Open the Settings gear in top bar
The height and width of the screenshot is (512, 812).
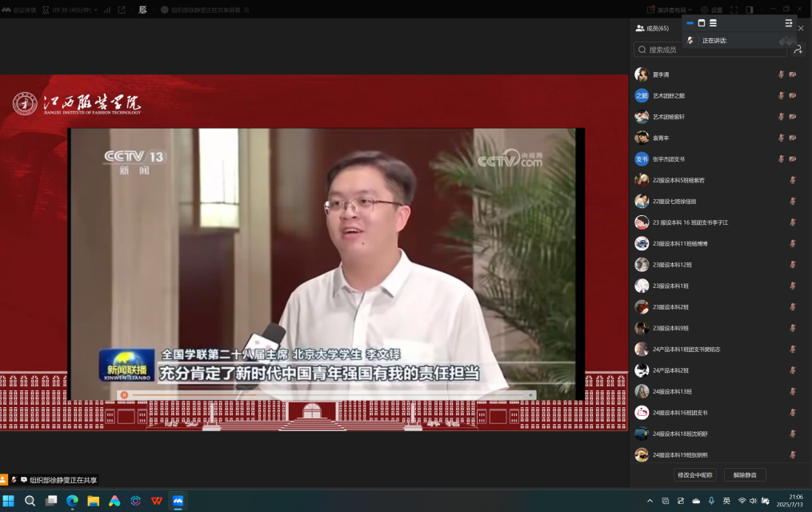click(x=710, y=10)
